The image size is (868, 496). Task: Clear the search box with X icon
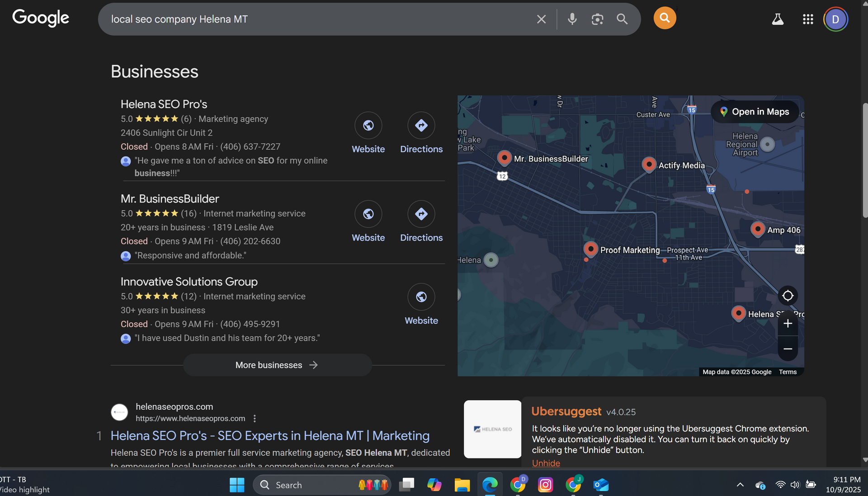[541, 19]
